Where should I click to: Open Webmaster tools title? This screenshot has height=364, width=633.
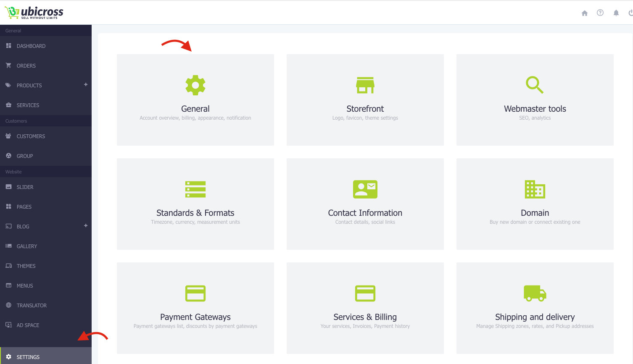535,109
